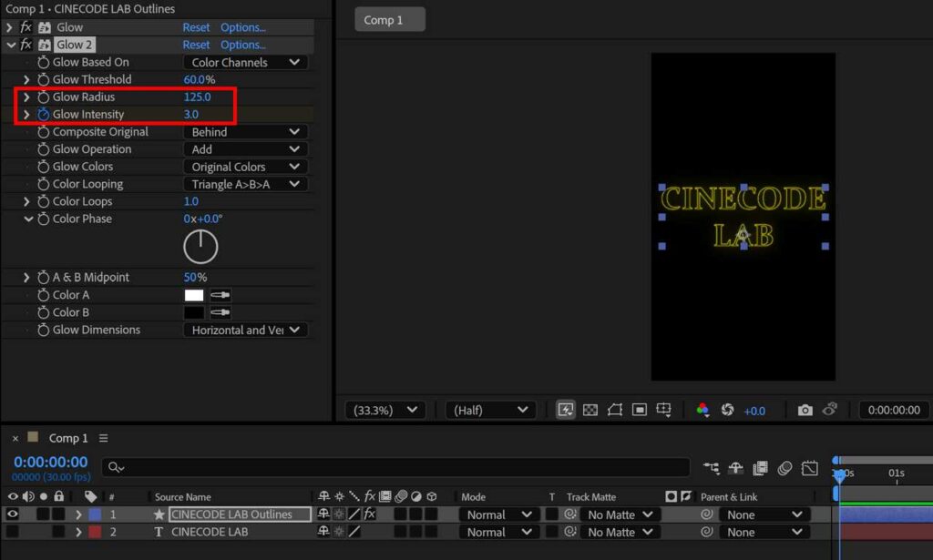This screenshot has width=933, height=560.
Task: Toggle stopwatch for Glow Operation
Action: tap(43, 148)
